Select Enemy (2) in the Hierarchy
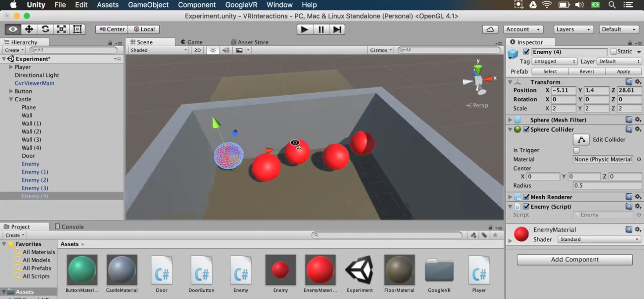 tap(35, 179)
